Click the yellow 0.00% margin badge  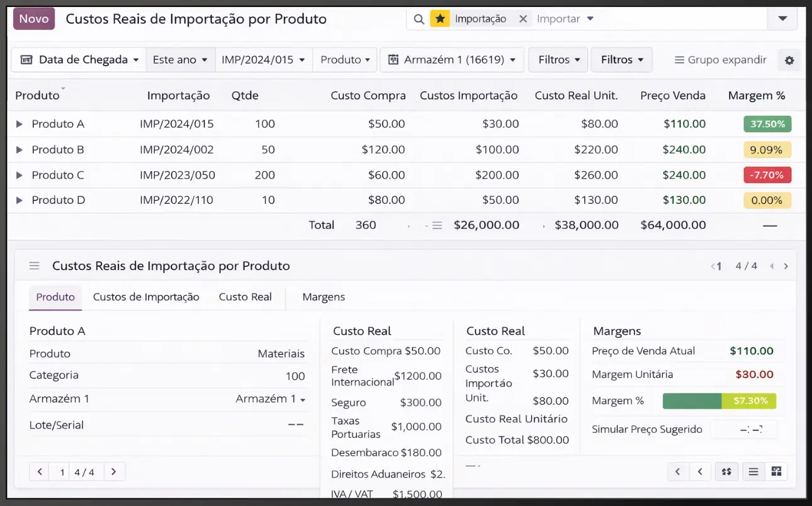pos(767,200)
